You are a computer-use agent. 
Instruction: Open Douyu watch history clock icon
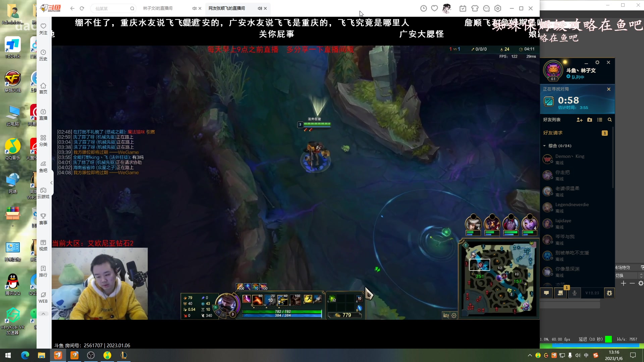[424, 8]
